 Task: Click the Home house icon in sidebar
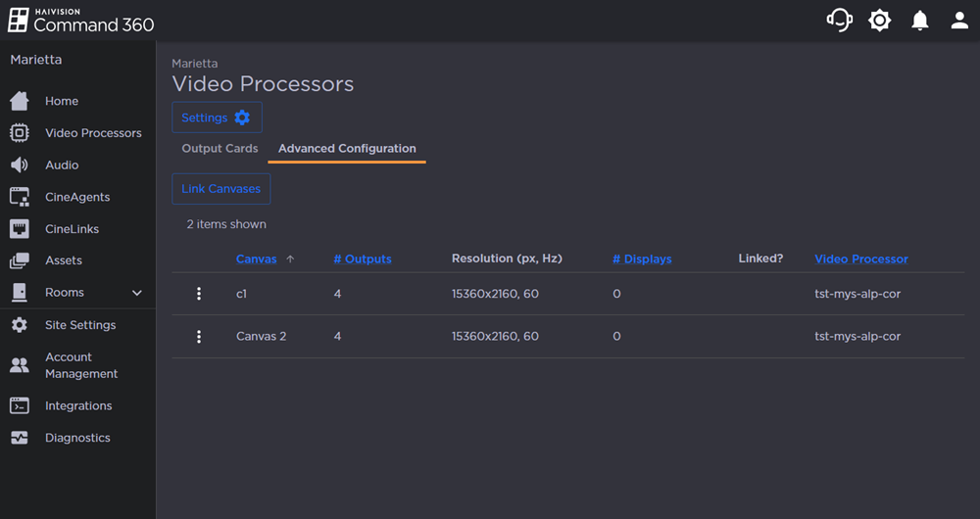tap(20, 101)
